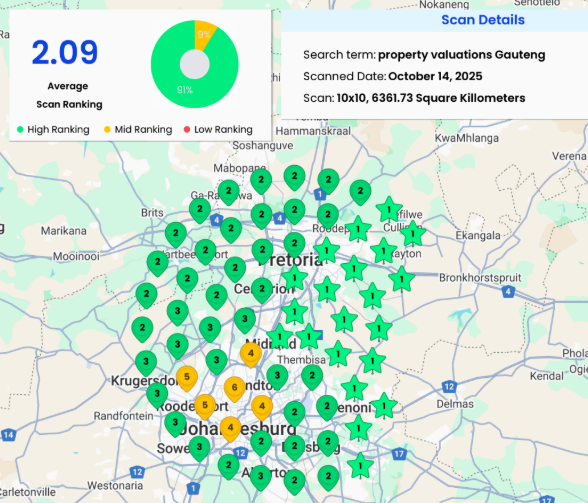The image size is (588, 503).
Task: Click the 2.09 average ranking value
Action: pyautogui.click(x=64, y=52)
